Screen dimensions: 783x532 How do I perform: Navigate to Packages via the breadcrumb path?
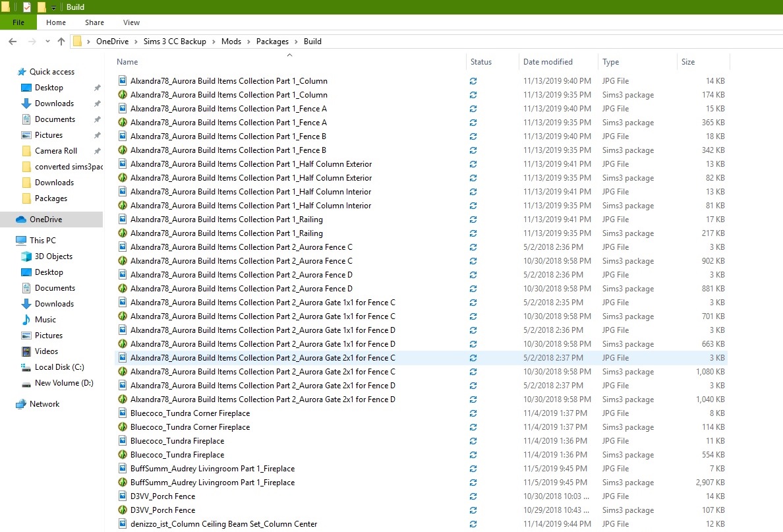272,41
